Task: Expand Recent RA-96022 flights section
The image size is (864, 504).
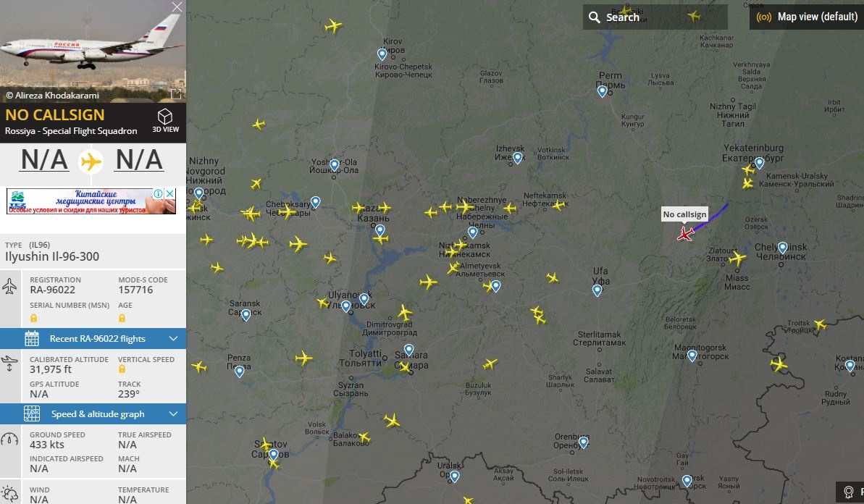Action: click(x=93, y=339)
